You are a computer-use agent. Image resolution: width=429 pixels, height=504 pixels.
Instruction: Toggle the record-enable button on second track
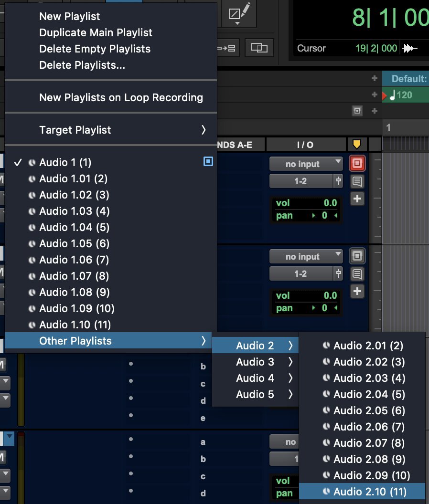(x=357, y=256)
